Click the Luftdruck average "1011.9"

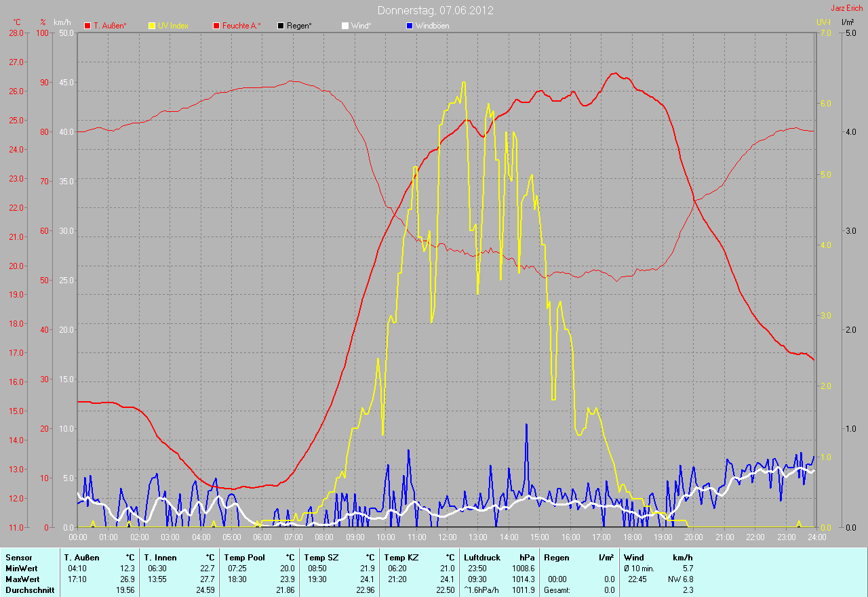[523, 590]
